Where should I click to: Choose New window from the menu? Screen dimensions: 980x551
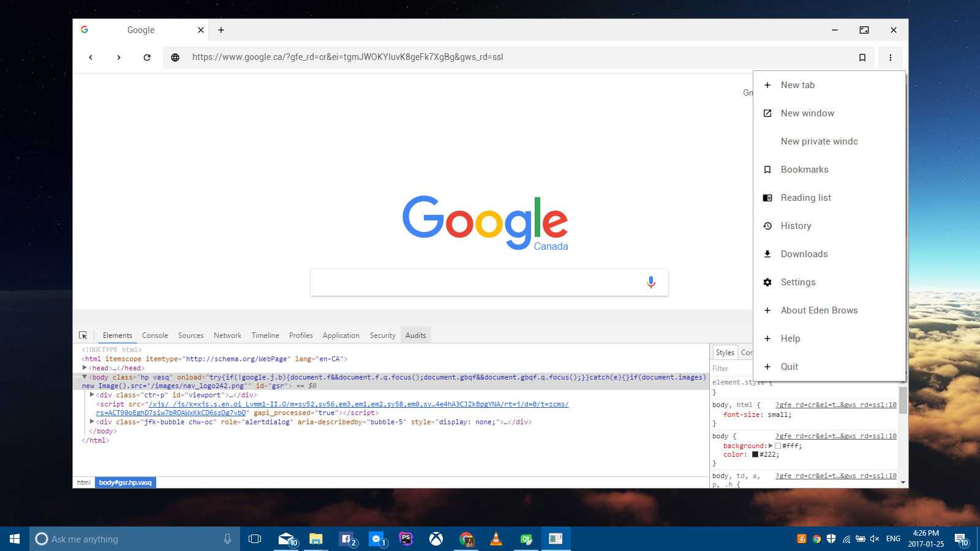point(829,113)
